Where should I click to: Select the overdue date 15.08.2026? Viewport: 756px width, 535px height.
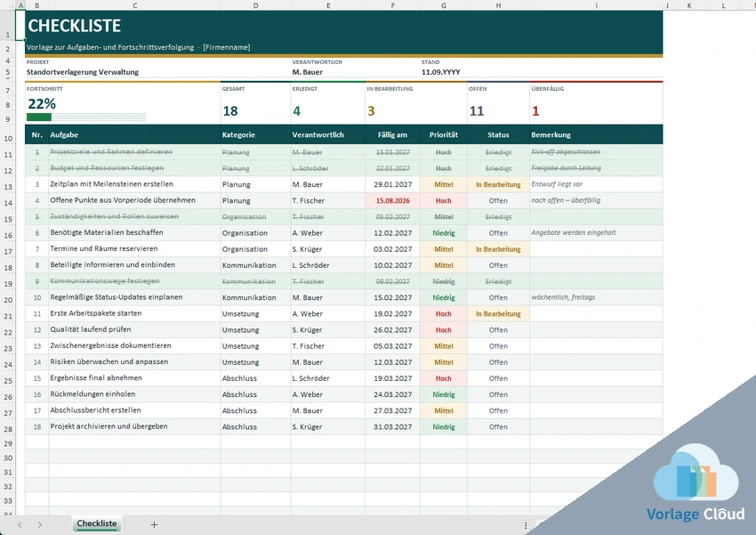coord(392,200)
